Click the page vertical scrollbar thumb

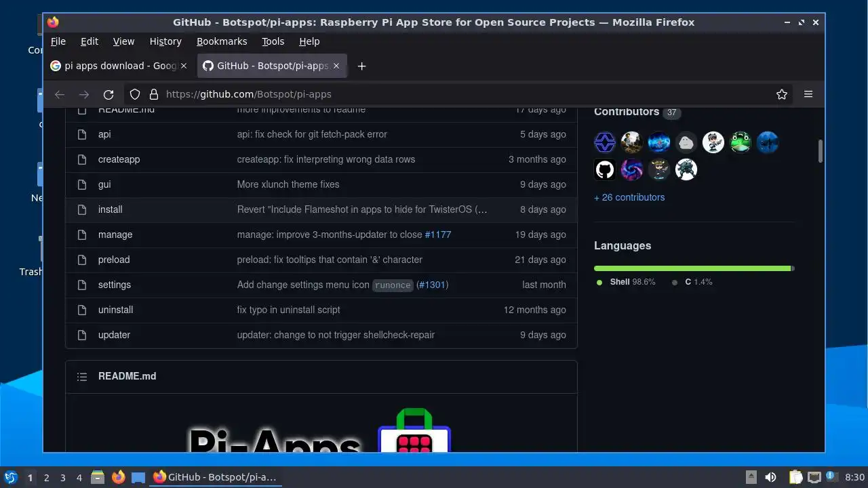[820, 151]
